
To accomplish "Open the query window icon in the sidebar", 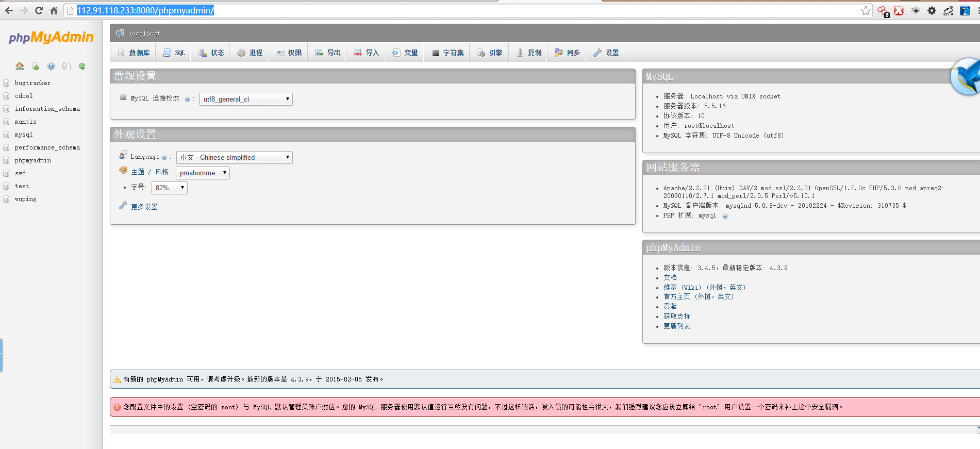I will point(67,66).
